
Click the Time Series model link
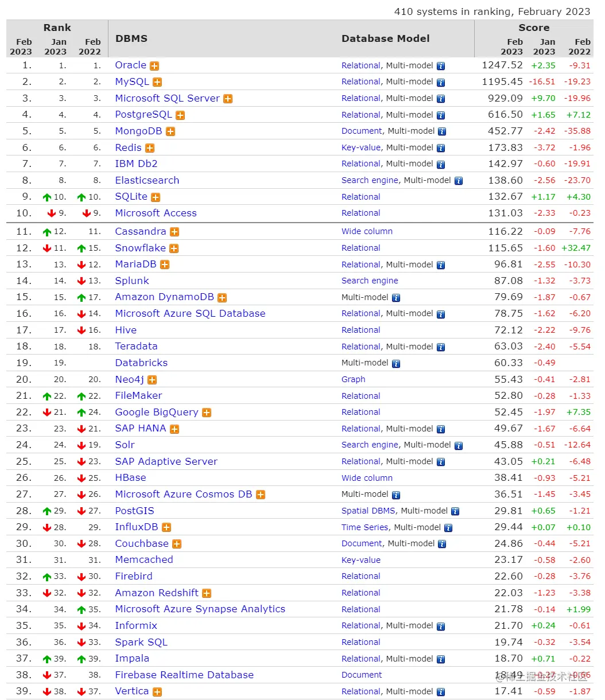365,527
